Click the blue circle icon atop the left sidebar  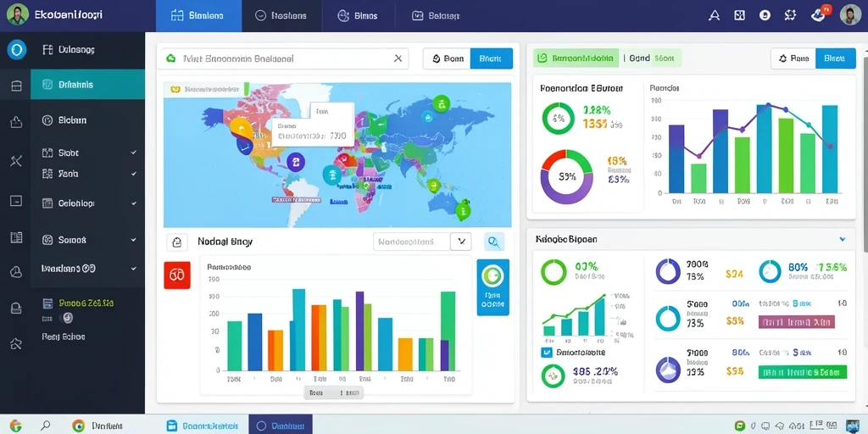[x=16, y=50]
